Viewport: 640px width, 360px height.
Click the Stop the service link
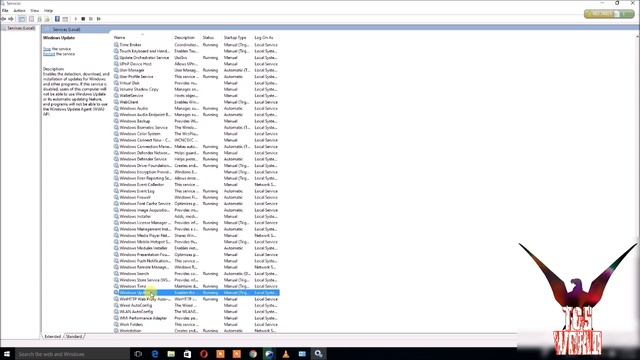tap(47, 49)
